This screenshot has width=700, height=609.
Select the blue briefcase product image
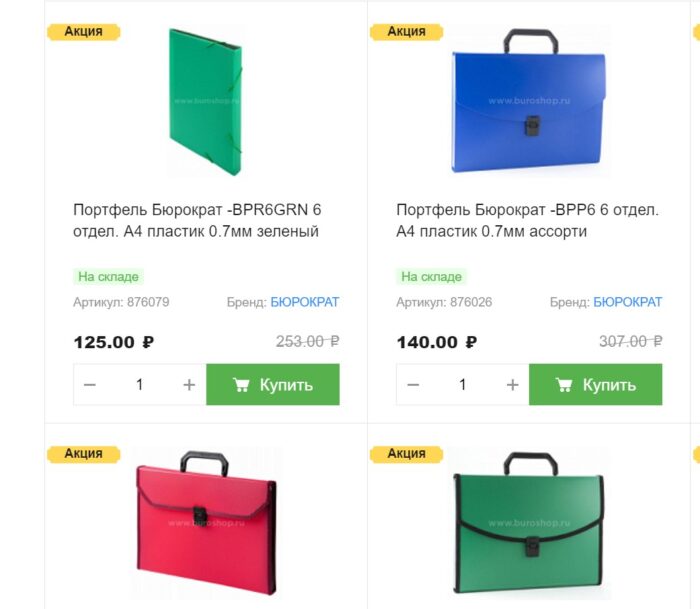tap(529, 100)
